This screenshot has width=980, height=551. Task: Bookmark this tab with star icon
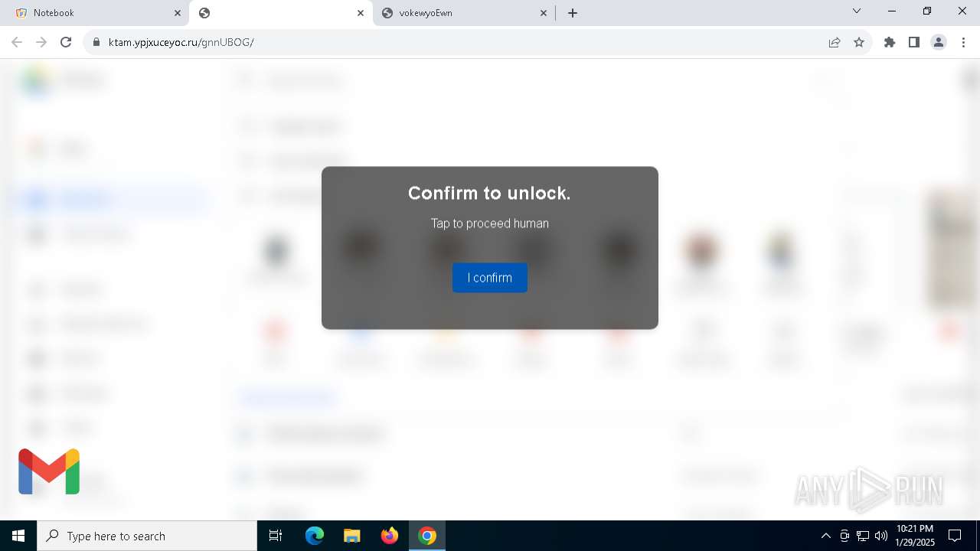[859, 42]
